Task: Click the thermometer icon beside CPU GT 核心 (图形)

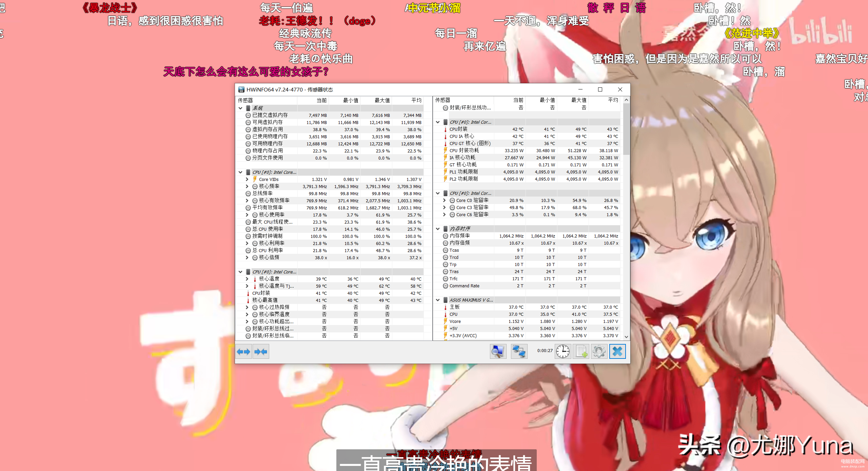Action: pos(446,144)
